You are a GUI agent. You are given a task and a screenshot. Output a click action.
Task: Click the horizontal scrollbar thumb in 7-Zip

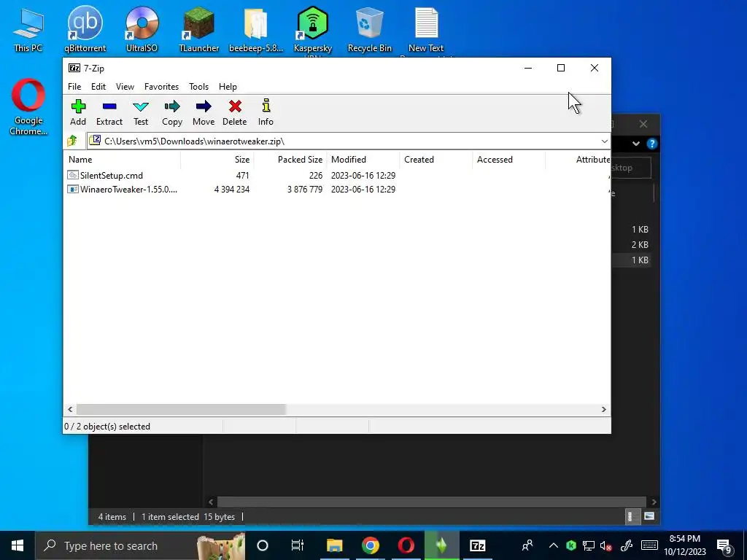click(181, 409)
